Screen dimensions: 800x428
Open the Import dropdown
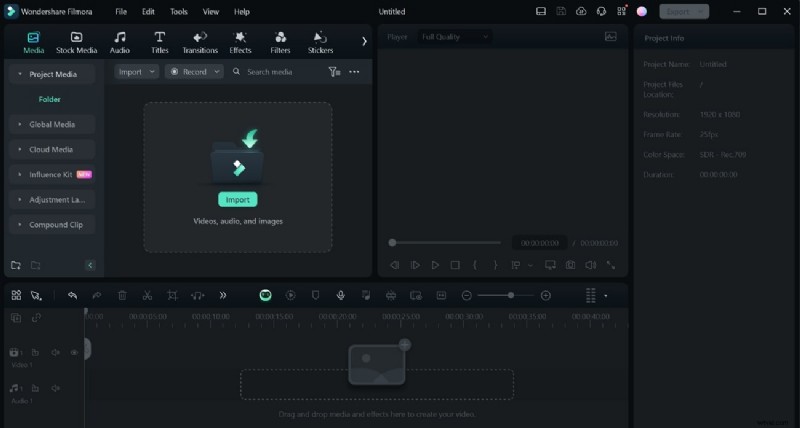(136, 72)
